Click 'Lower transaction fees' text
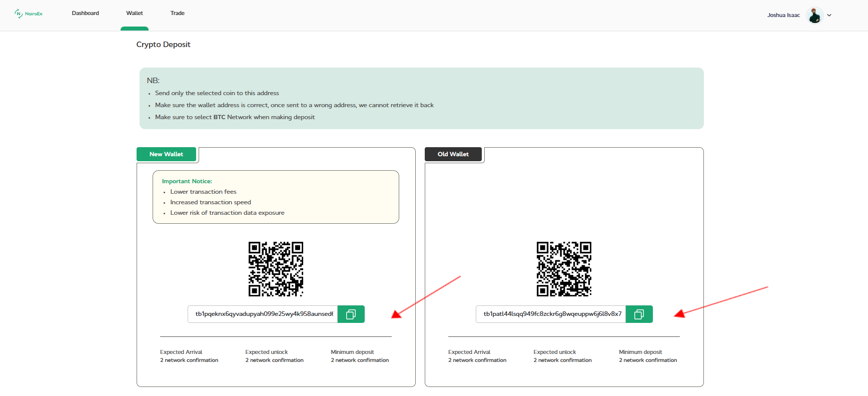This screenshot has height=396, width=868. pyautogui.click(x=203, y=192)
